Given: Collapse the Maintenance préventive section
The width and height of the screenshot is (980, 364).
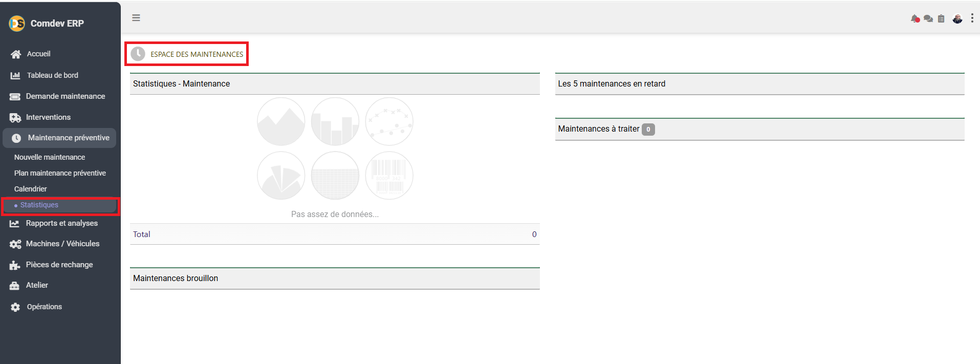Looking at the screenshot, I should [60, 138].
